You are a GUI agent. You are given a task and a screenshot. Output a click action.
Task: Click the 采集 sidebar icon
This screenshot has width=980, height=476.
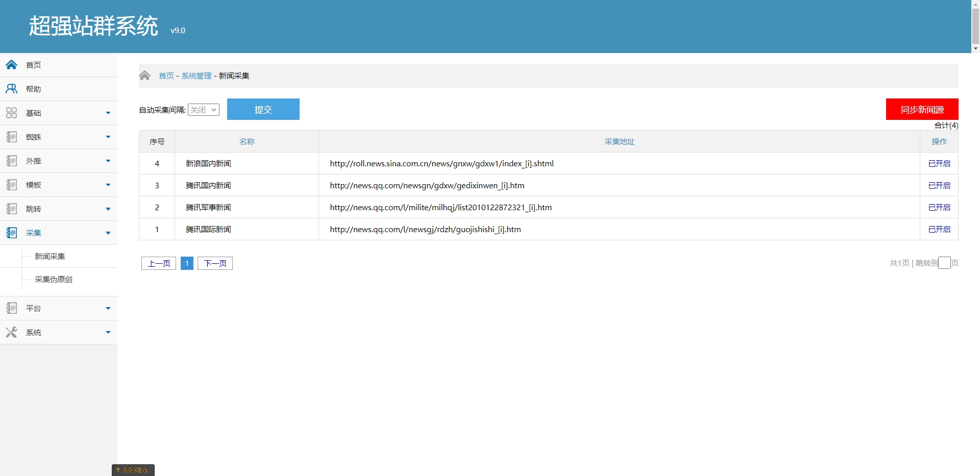11,233
